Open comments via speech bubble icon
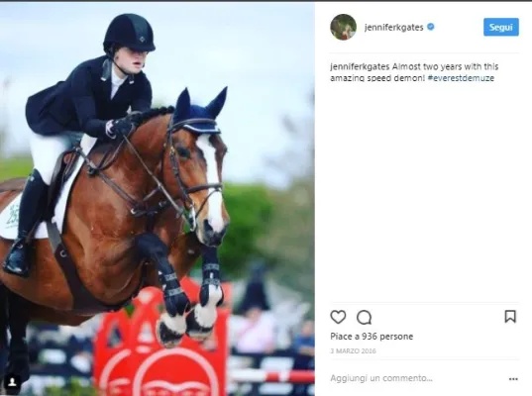The width and height of the screenshot is (532, 396). [x=364, y=318]
